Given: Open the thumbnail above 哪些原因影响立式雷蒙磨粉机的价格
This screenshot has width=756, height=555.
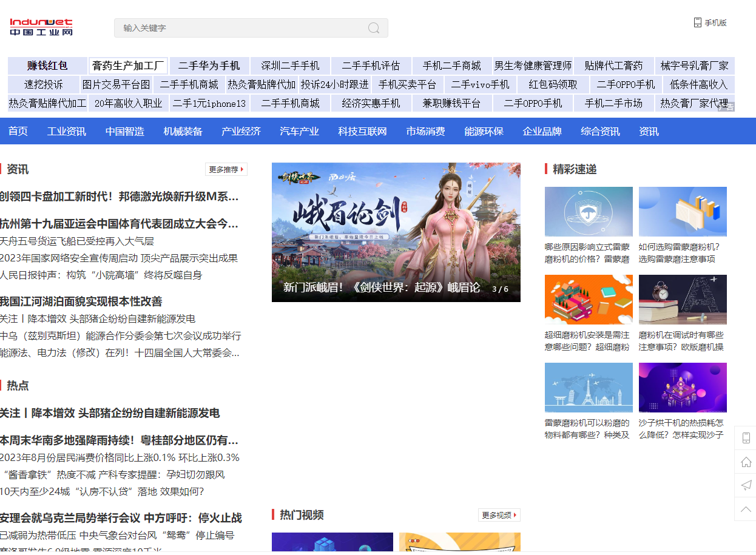Looking at the screenshot, I should tap(589, 212).
